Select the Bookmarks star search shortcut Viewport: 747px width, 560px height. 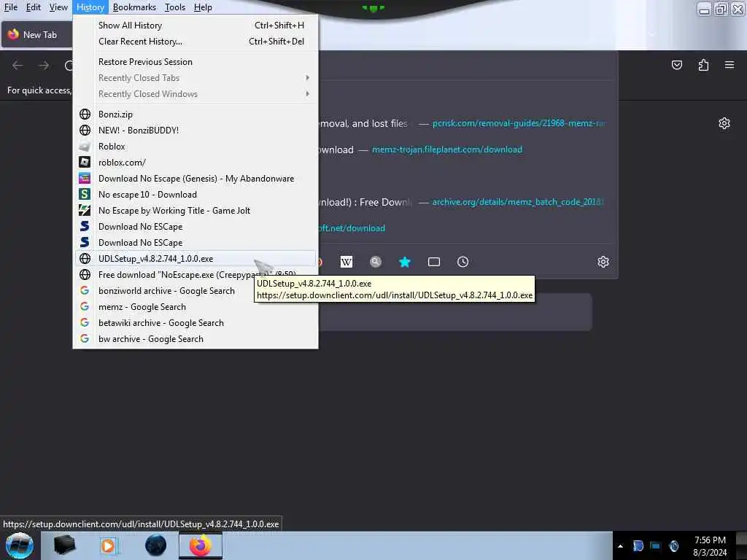point(404,262)
